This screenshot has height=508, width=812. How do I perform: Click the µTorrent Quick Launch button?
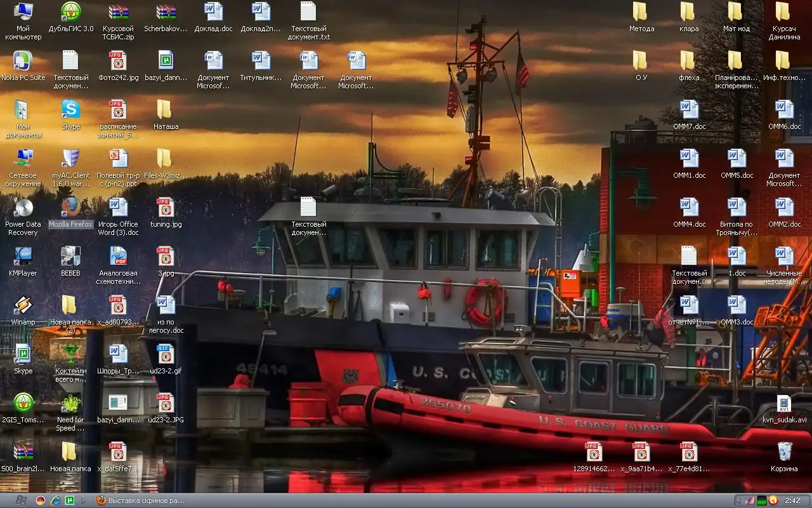(x=70, y=501)
